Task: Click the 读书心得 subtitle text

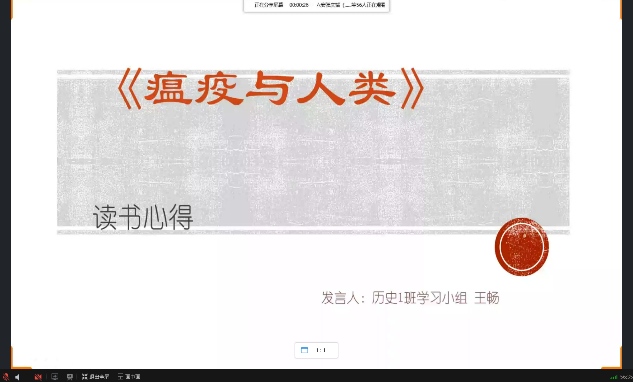Action: [x=143, y=217]
